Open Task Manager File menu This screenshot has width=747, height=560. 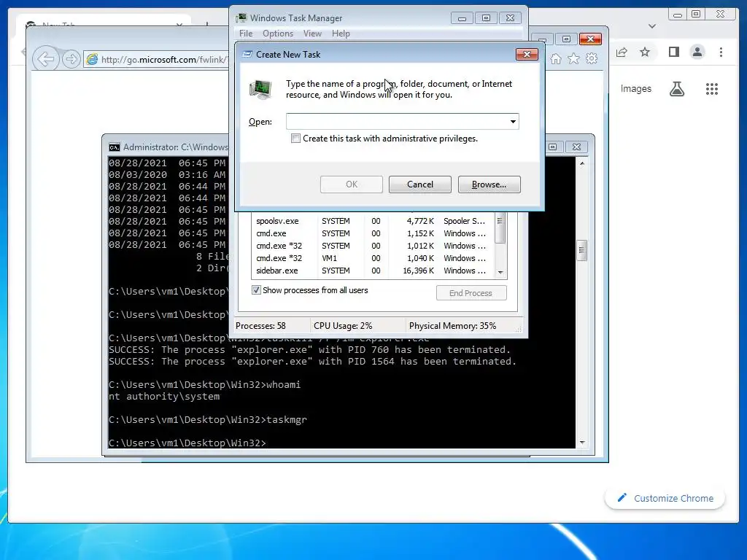pyautogui.click(x=246, y=34)
